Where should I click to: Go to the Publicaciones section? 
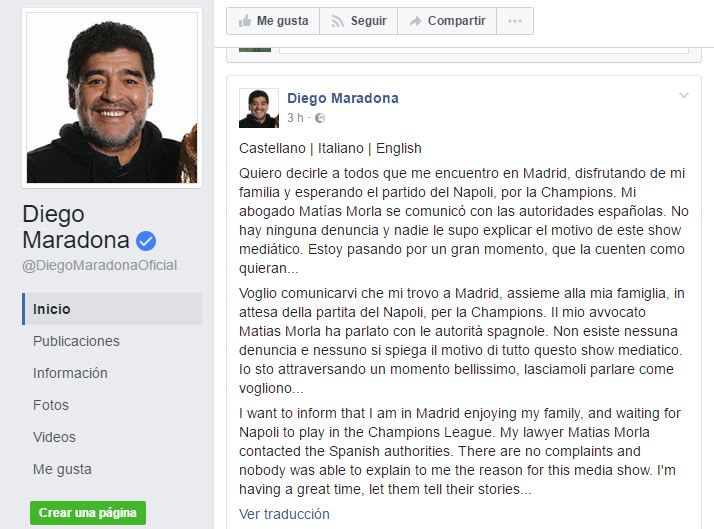[76, 341]
